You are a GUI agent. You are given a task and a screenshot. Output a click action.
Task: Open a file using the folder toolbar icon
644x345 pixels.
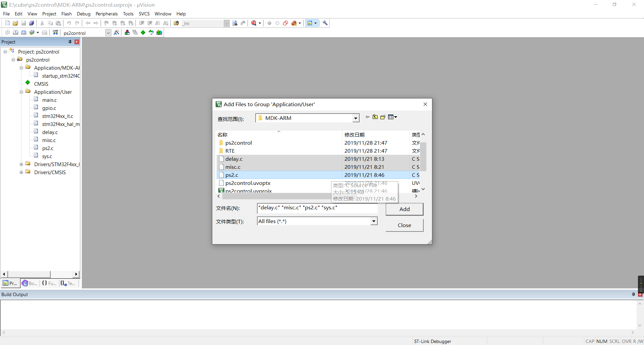tap(15, 23)
